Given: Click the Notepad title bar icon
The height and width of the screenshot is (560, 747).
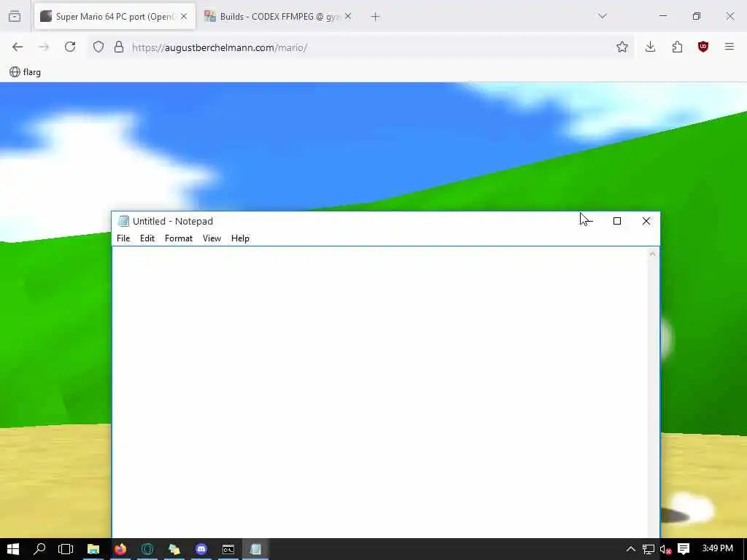Looking at the screenshot, I should [123, 221].
